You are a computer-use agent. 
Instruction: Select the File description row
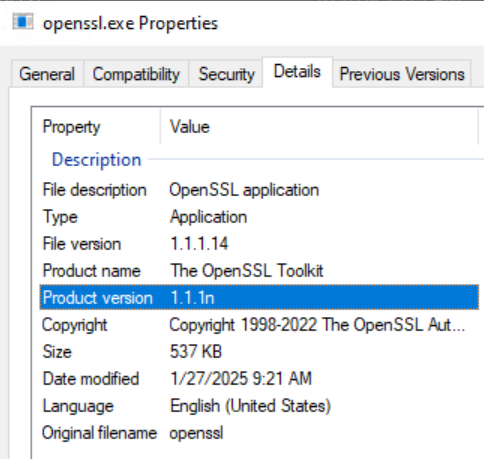tap(259, 190)
